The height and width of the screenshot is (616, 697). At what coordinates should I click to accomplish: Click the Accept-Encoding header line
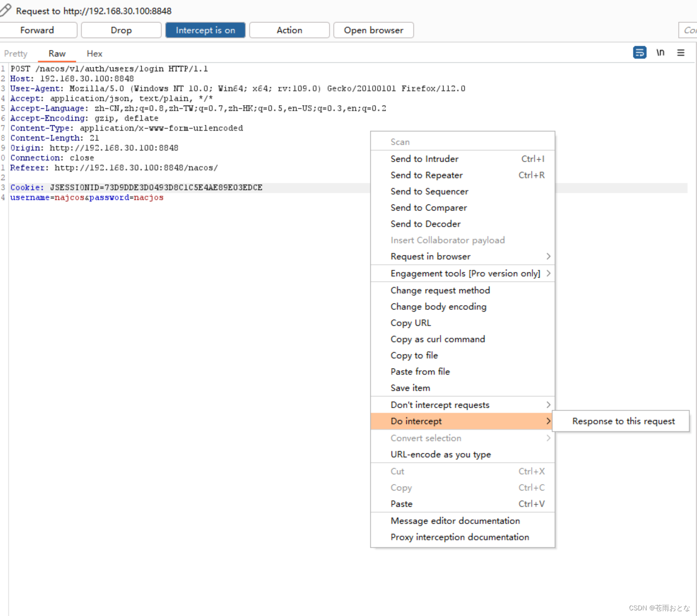pyautogui.click(x=84, y=118)
